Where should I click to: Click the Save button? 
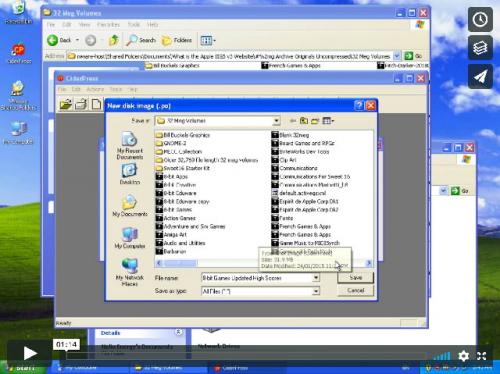pos(356,277)
